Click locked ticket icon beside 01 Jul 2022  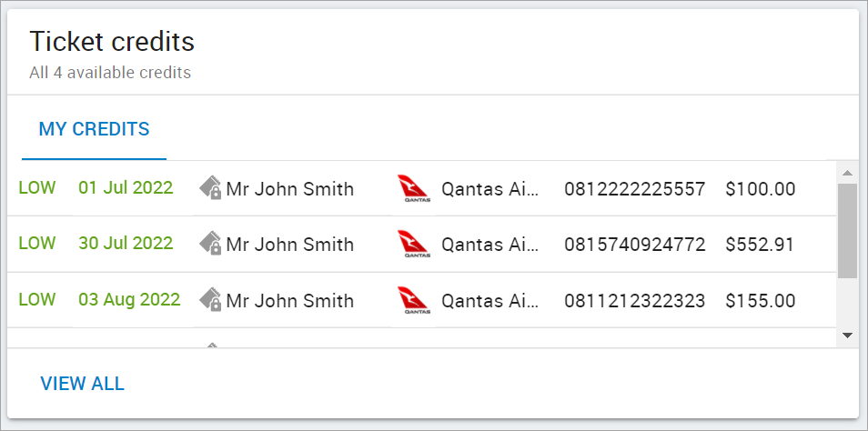pos(210,187)
